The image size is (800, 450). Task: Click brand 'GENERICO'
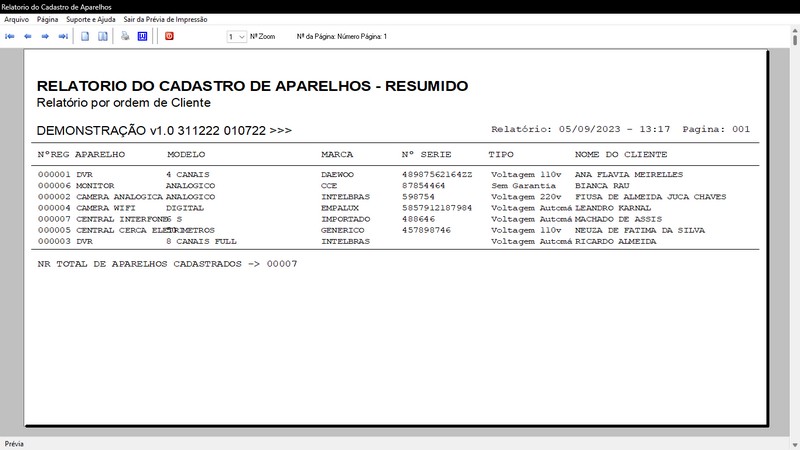point(342,231)
